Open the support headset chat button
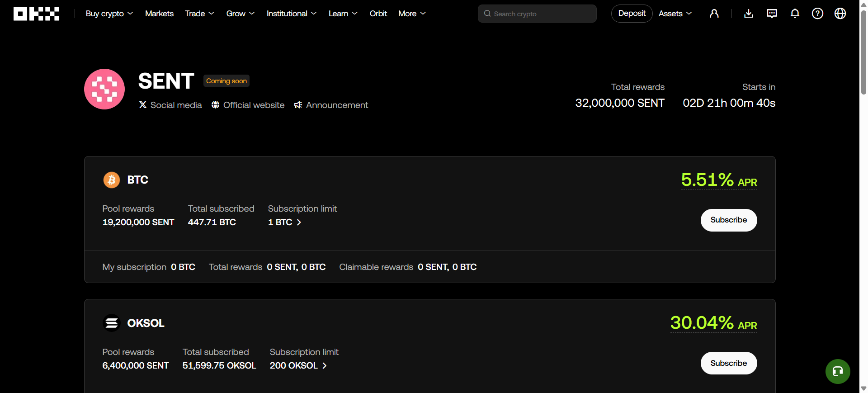 (838, 371)
